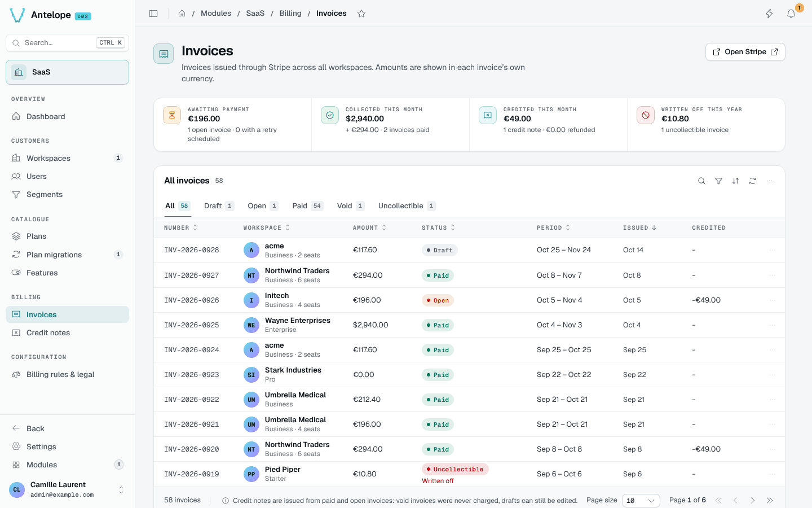Open Billing rules & legal
Screen dimensions: 812x508
click(67, 375)
